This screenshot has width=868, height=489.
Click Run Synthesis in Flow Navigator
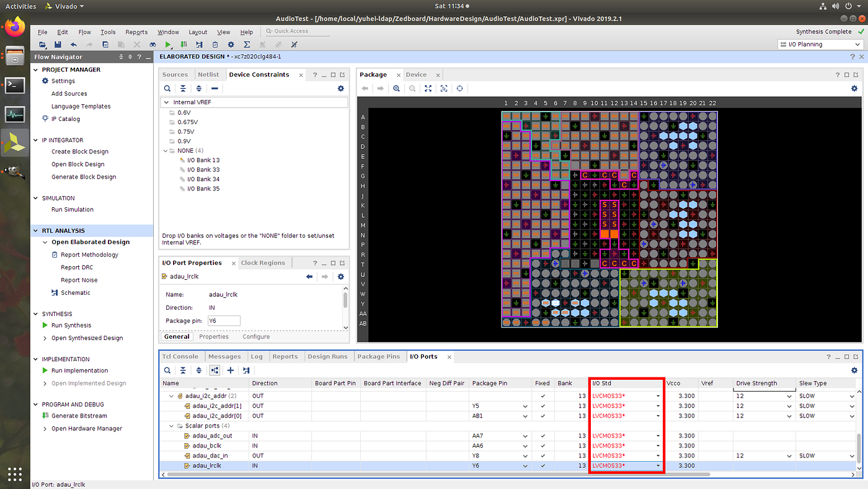pyautogui.click(x=71, y=325)
